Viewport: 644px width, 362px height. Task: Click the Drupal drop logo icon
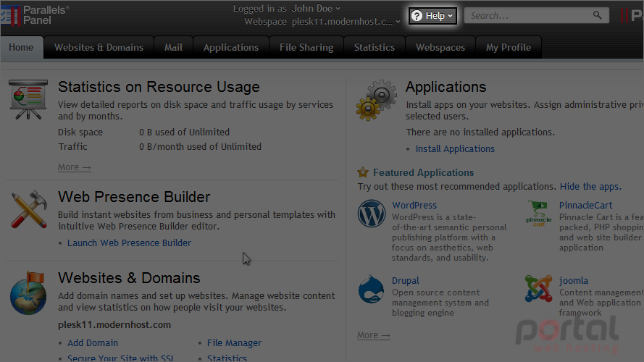(x=371, y=289)
